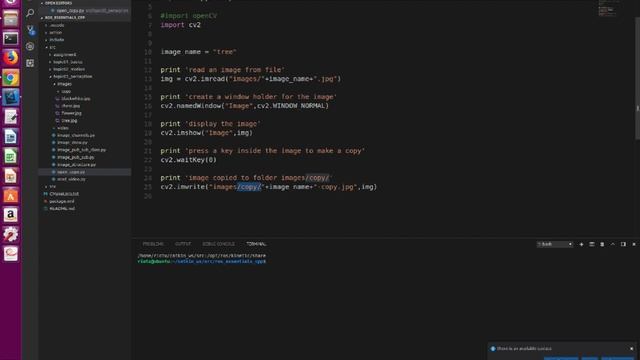Move the panel to the right side
640x360 pixels.
pos(623,244)
